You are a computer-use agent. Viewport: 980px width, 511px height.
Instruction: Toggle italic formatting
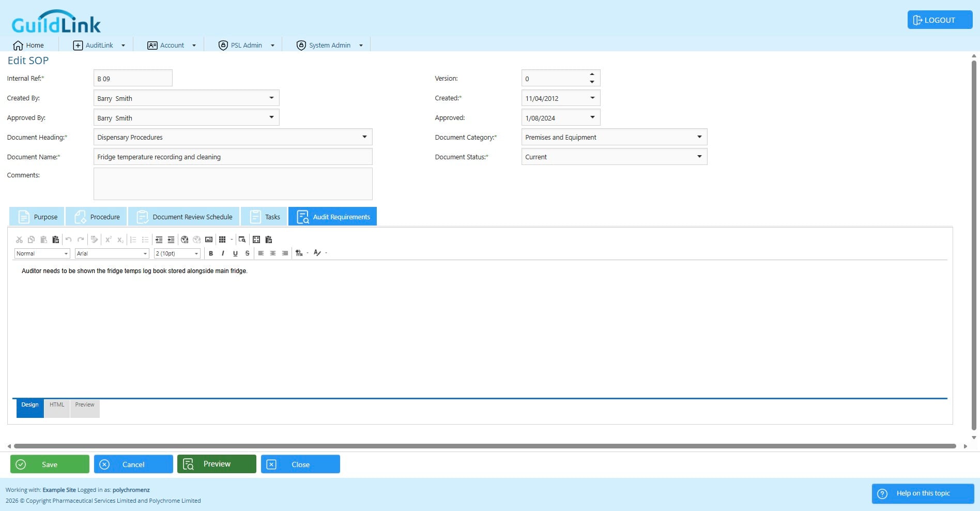223,253
